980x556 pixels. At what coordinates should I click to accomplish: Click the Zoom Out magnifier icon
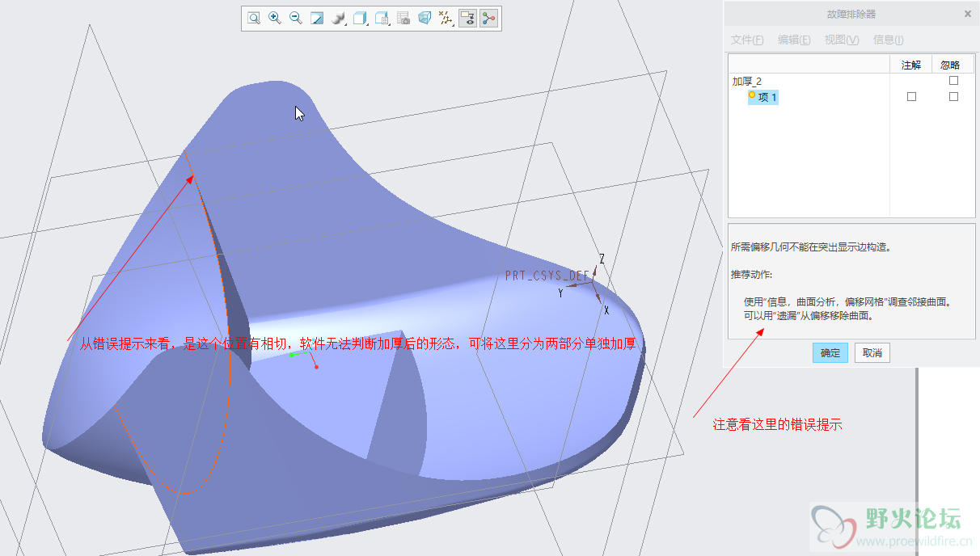(296, 18)
